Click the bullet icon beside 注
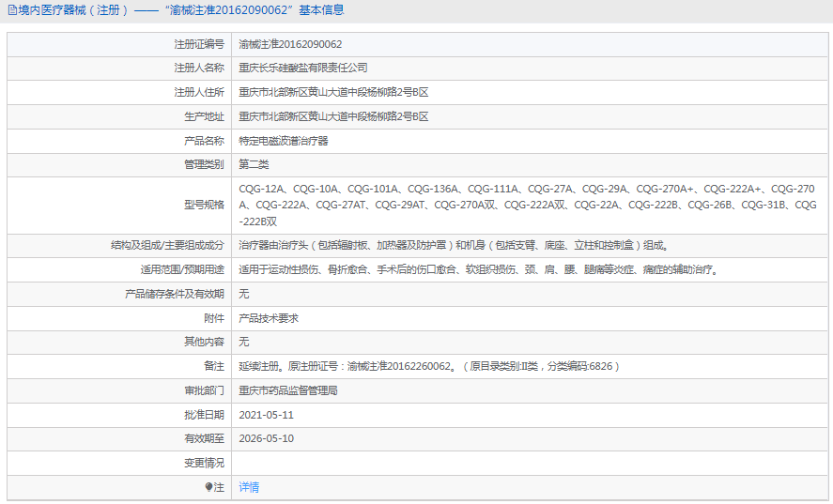Viewport: 833px width, 504px height. coord(208,487)
